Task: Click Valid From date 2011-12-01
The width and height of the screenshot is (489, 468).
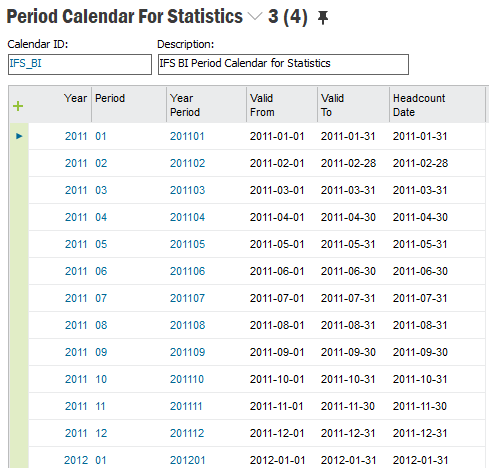Action: pyautogui.click(x=277, y=433)
